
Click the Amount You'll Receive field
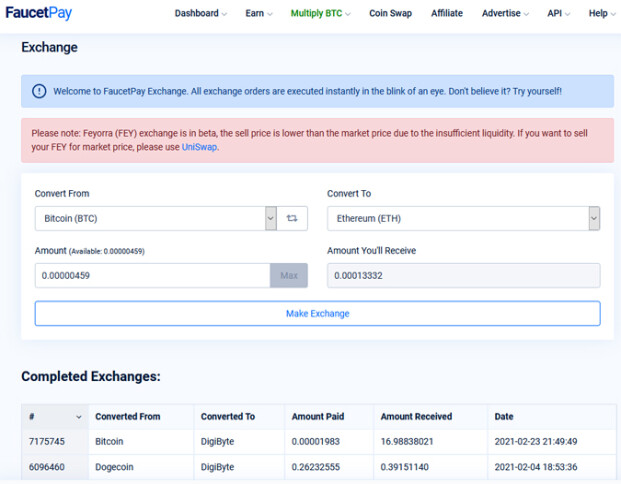pos(463,275)
